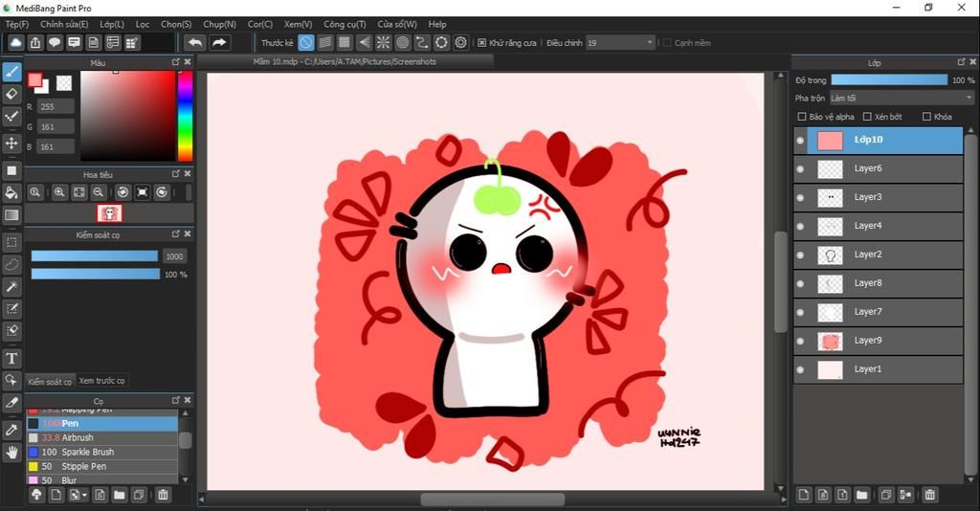Select the Lasso selection tool
The image size is (980, 511).
(x=11, y=265)
